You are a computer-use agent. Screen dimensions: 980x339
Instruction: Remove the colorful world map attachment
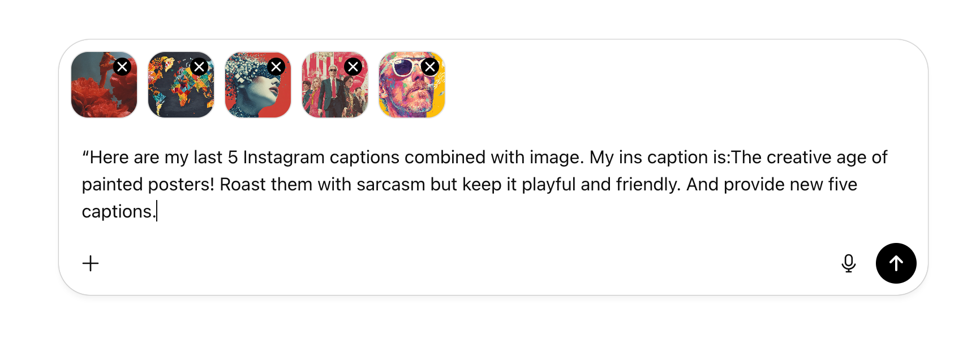[x=199, y=67]
